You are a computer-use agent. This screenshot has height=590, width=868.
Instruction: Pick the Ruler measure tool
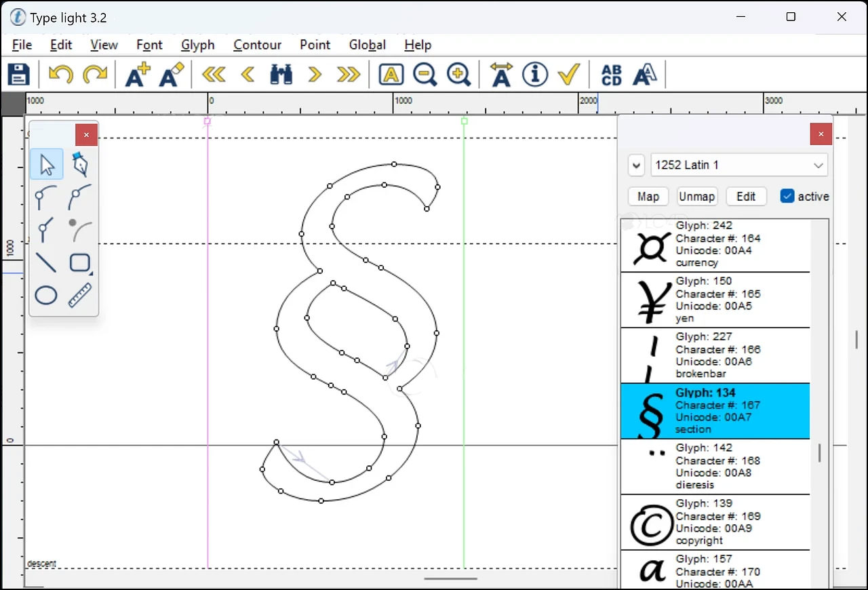click(x=80, y=296)
